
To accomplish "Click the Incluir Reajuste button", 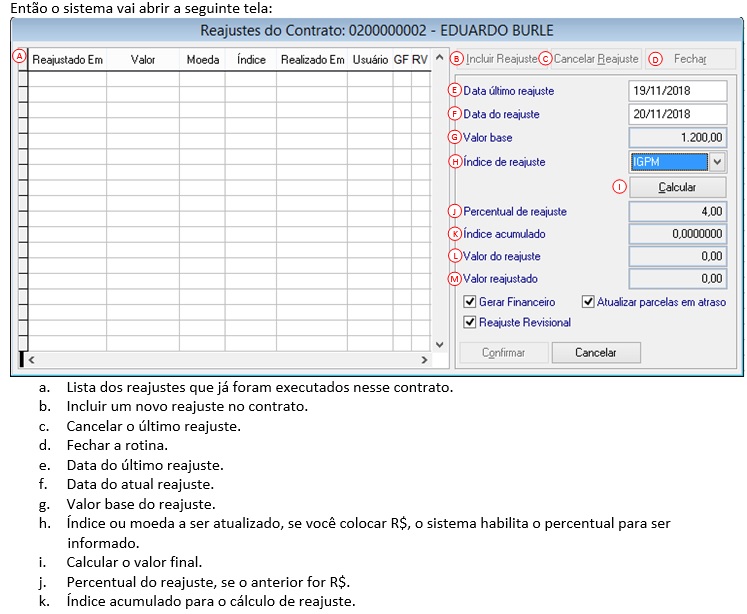I will pyautogui.click(x=501, y=59).
